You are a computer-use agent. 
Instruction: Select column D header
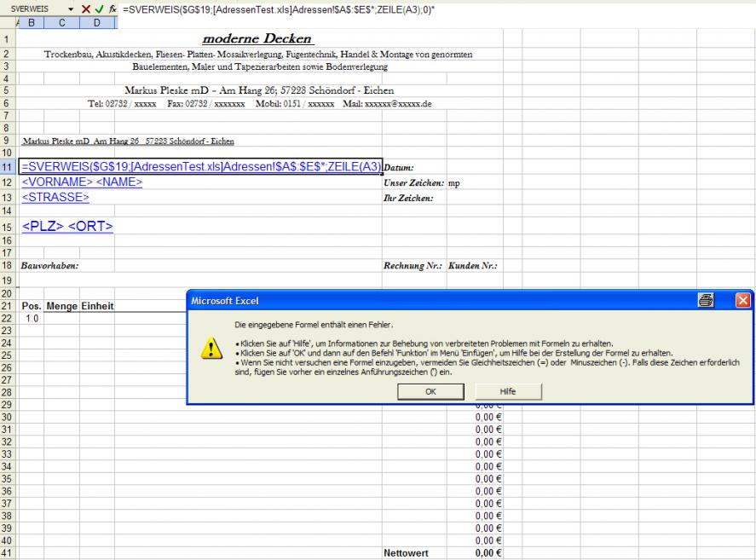click(97, 23)
